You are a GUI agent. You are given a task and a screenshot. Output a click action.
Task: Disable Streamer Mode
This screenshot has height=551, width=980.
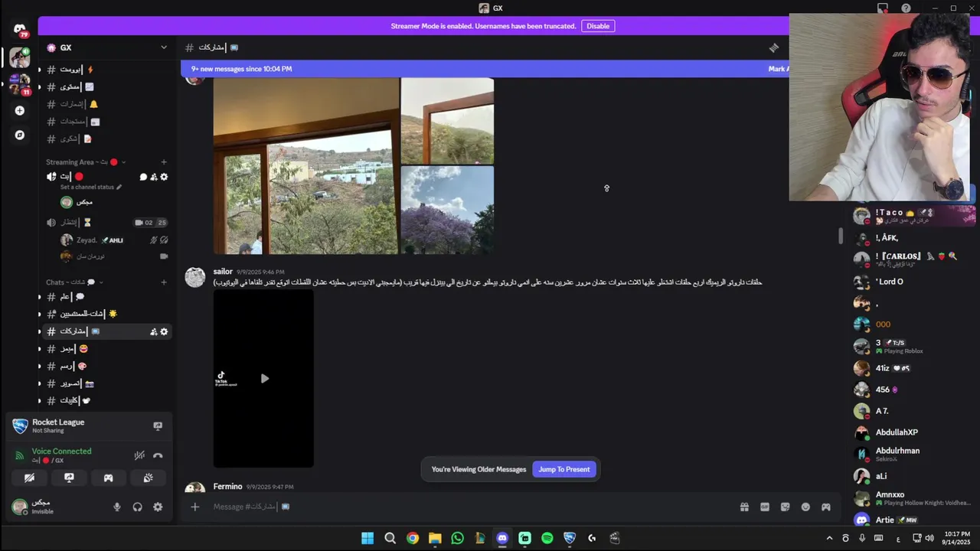pos(598,26)
